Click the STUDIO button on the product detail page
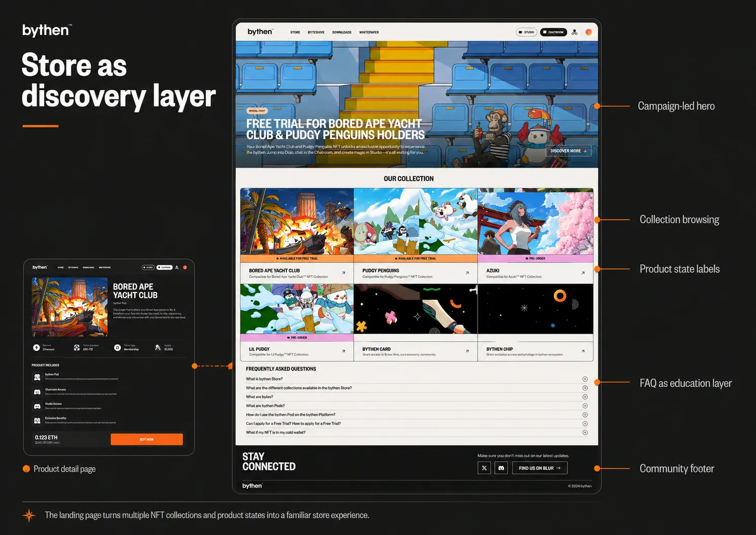This screenshot has width=756, height=535. [x=148, y=267]
